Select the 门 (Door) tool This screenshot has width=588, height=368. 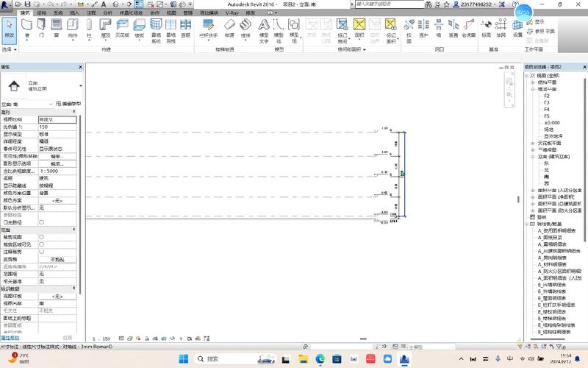42,29
